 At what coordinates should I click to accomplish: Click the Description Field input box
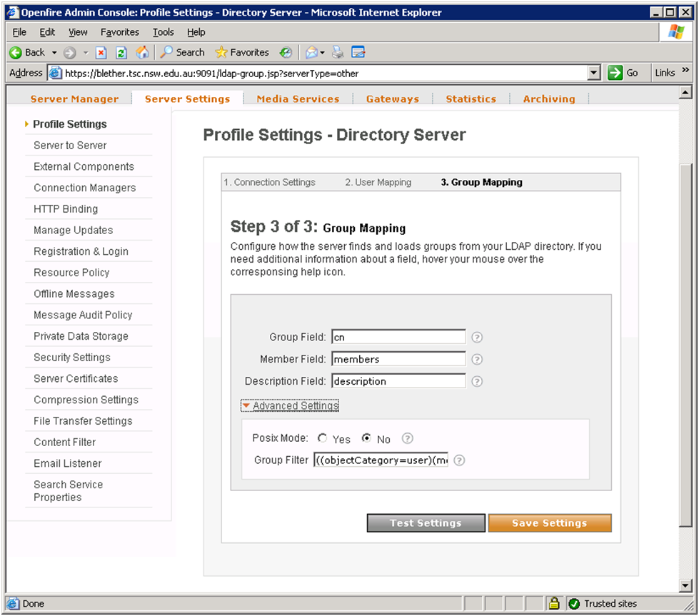(398, 381)
